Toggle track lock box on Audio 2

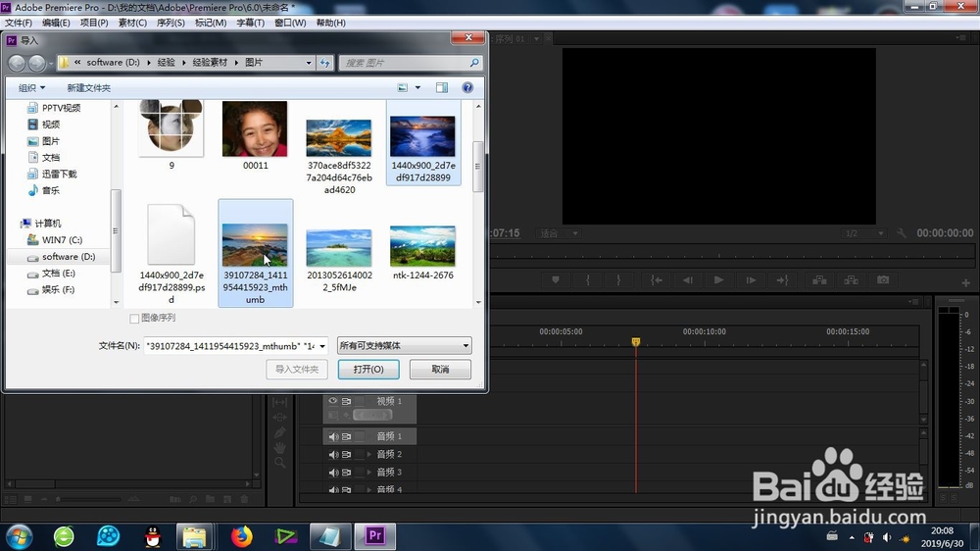[360, 455]
